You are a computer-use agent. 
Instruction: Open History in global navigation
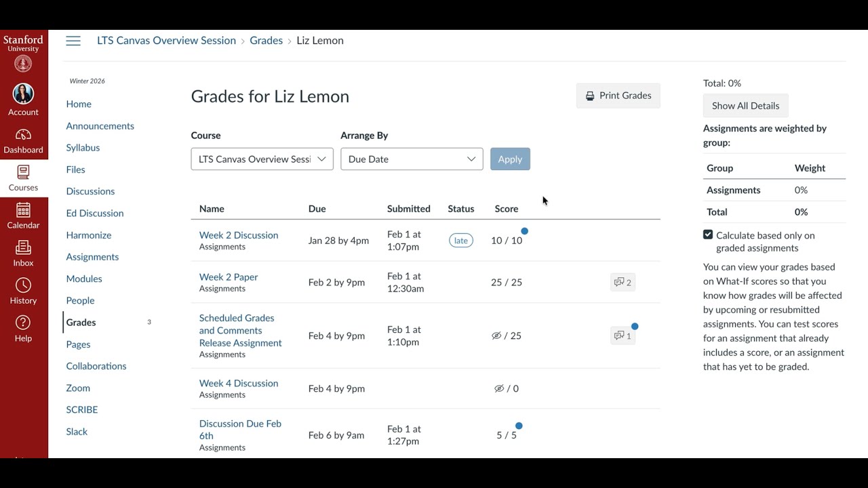[24, 291]
